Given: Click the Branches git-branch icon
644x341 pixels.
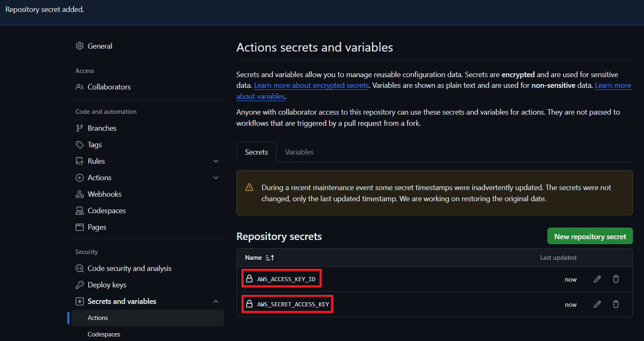Looking at the screenshot, I should point(80,128).
